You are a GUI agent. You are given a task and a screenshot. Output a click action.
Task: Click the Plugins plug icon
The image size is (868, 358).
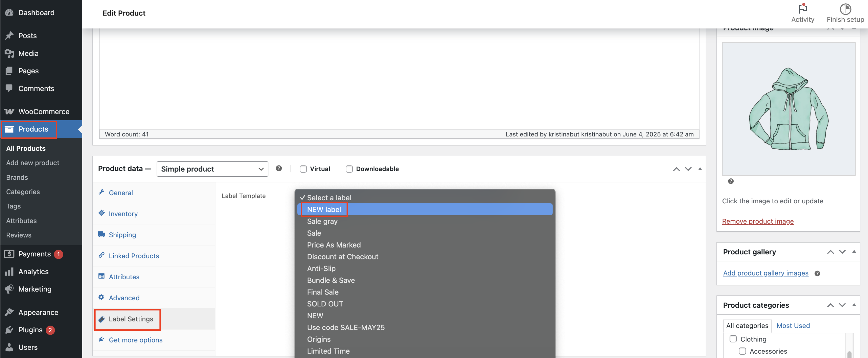pyautogui.click(x=9, y=330)
